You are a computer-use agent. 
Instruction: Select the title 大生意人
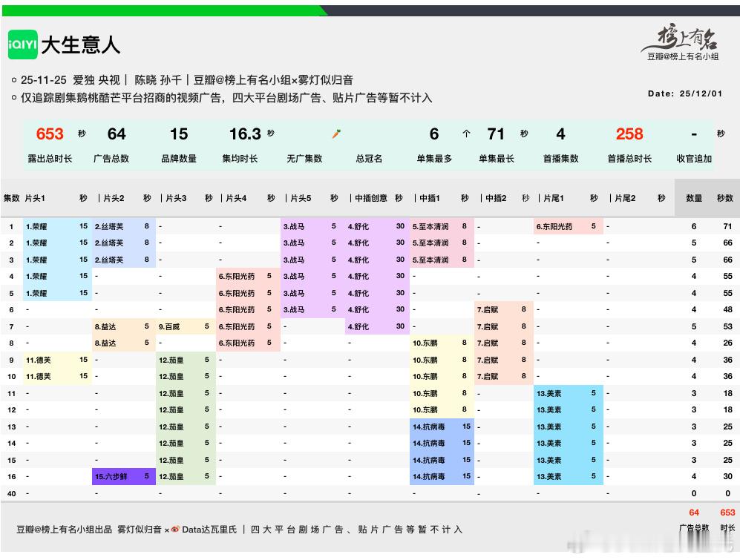click(x=81, y=45)
